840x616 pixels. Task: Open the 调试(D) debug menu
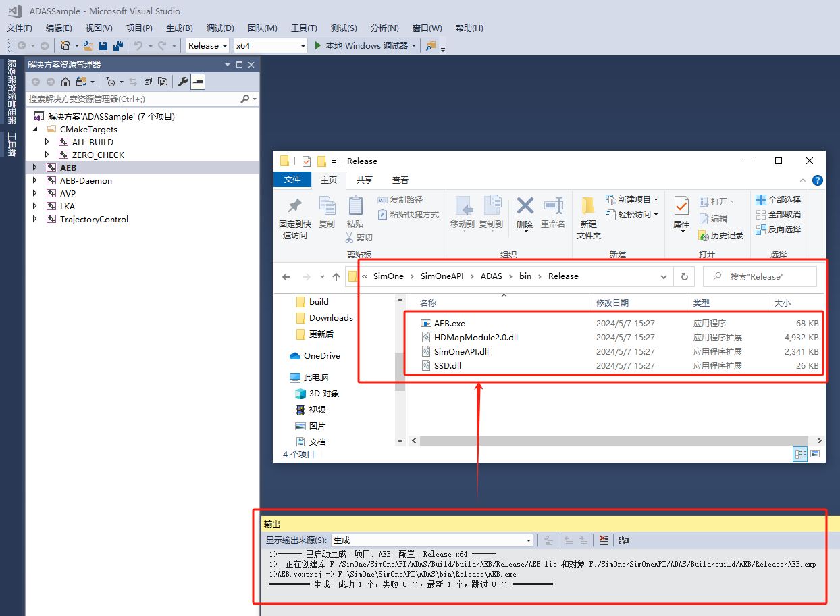[220, 28]
